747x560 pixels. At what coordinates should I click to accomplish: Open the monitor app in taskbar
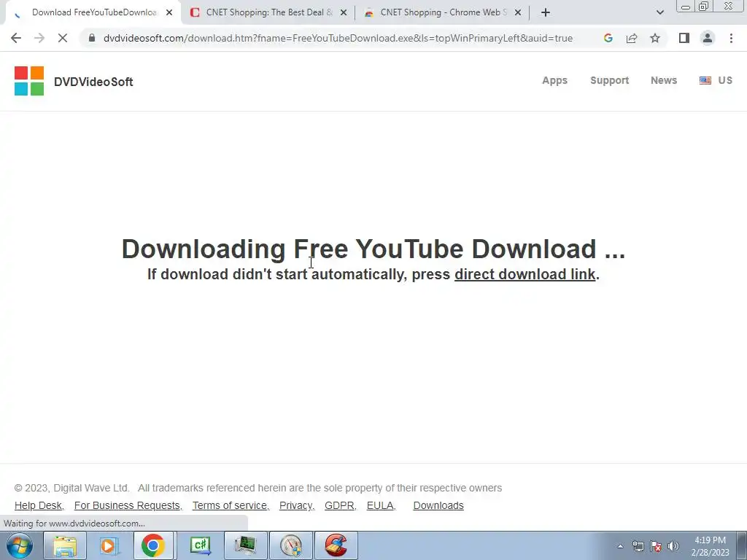pyautogui.click(x=245, y=545)
